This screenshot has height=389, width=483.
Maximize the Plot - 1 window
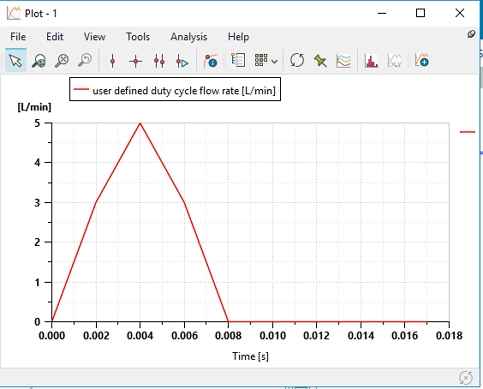pos(420,13)
